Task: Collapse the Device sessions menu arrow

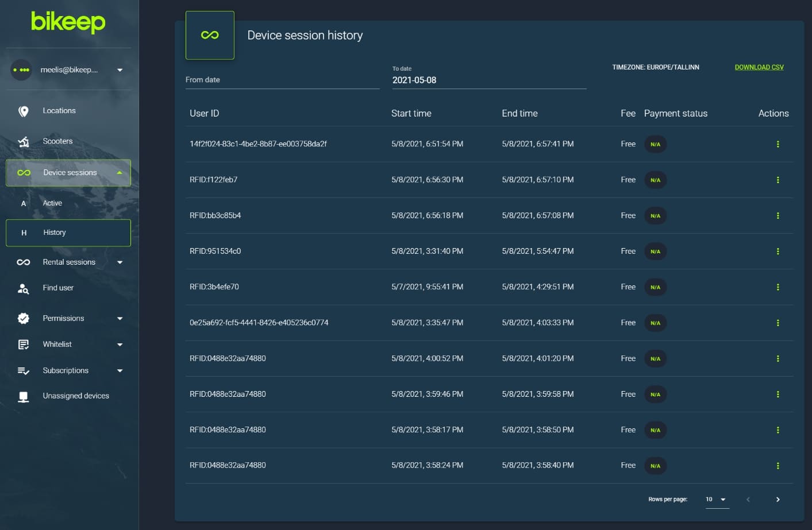Action: click(x=120, y=173)
